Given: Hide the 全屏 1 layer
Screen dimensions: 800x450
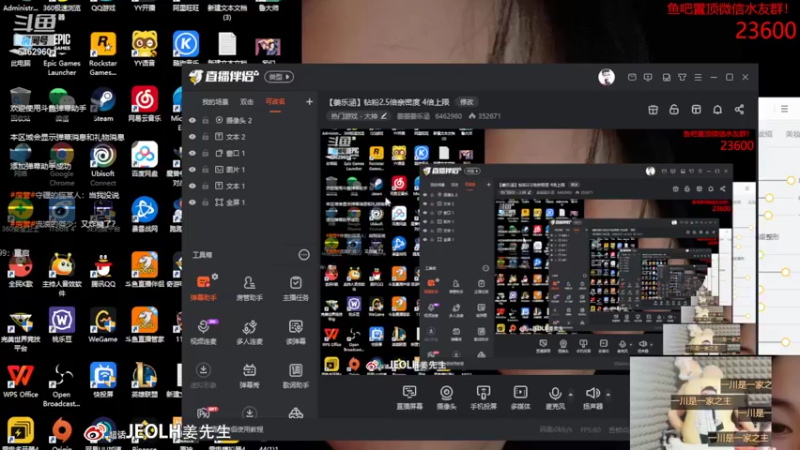Looking at the screenshot, I should click(x=192, y=202).
